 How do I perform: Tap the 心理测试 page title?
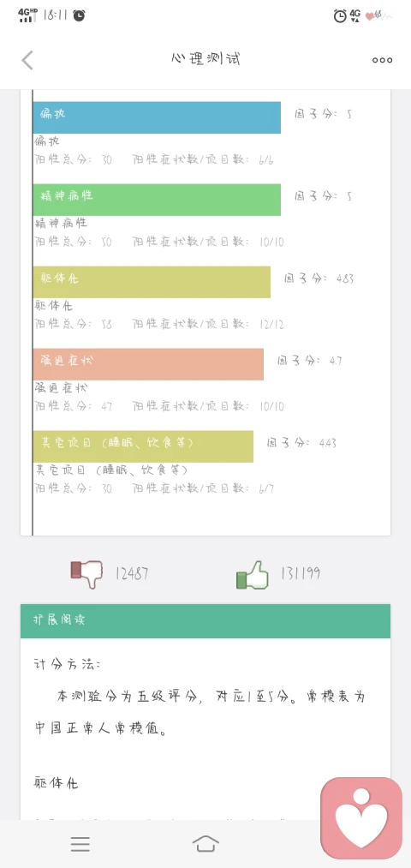point(205,59)
